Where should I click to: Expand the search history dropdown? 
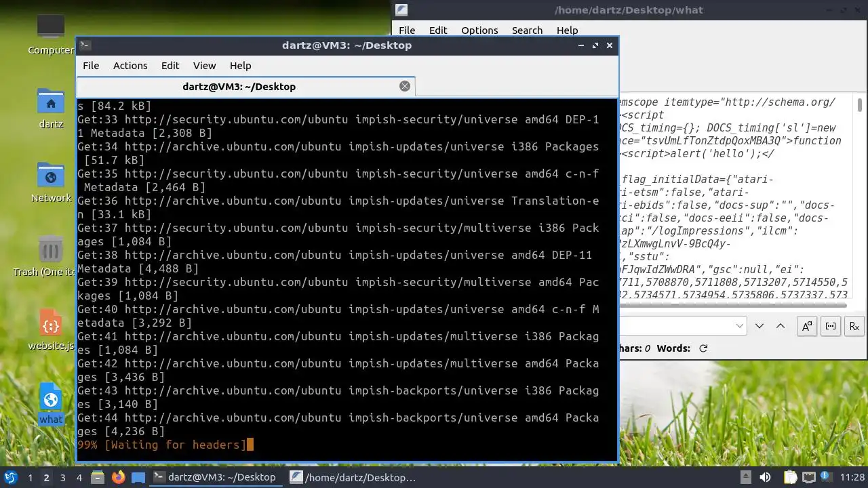point(740,326)
